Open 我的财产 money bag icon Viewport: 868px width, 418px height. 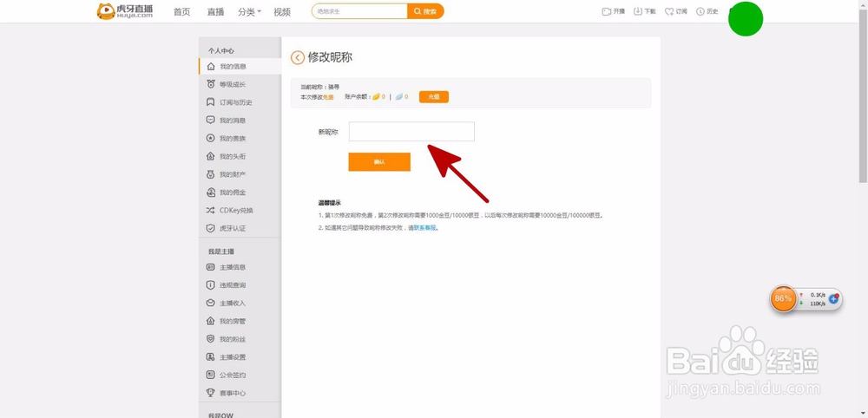pos(210,174)
